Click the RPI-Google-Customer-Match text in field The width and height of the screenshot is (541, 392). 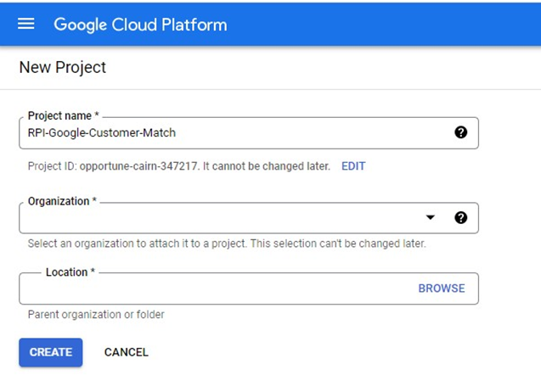[102, 133]
